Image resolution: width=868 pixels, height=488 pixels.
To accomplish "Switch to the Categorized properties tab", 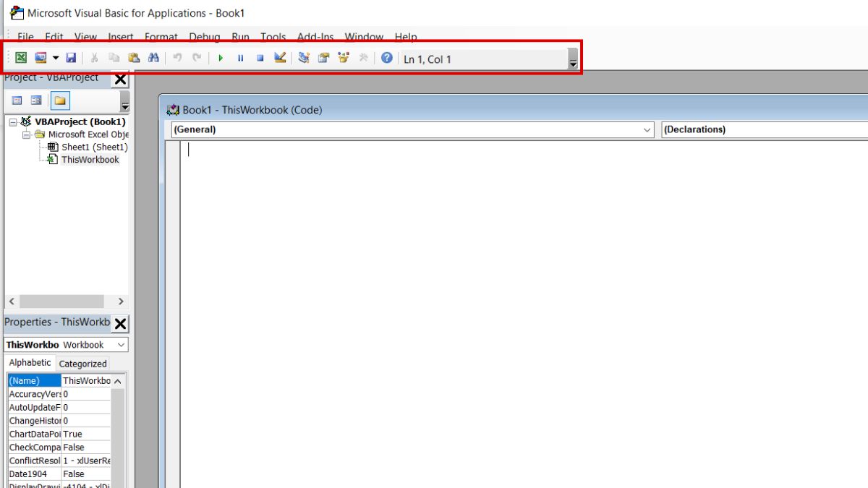I will point(82,364).
